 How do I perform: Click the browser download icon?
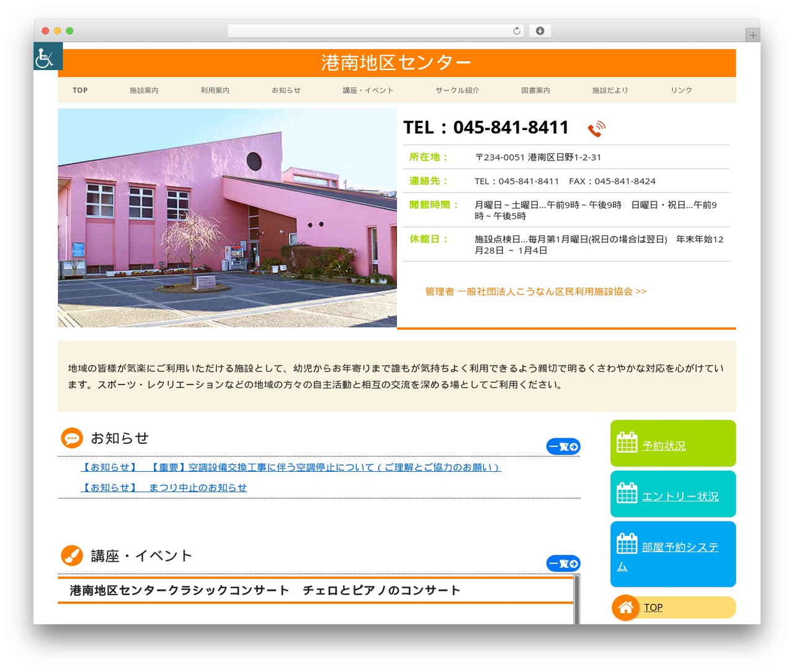(x=540, y=31)
